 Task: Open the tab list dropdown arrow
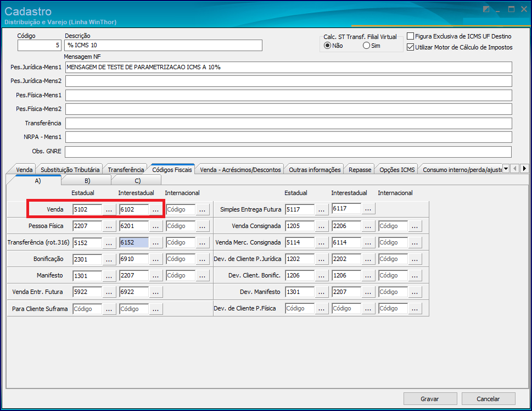506,168
